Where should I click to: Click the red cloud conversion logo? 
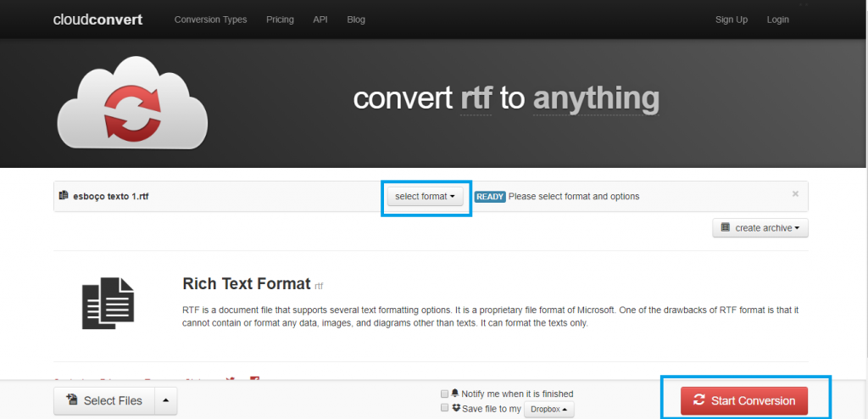click(x=133, y=103)
